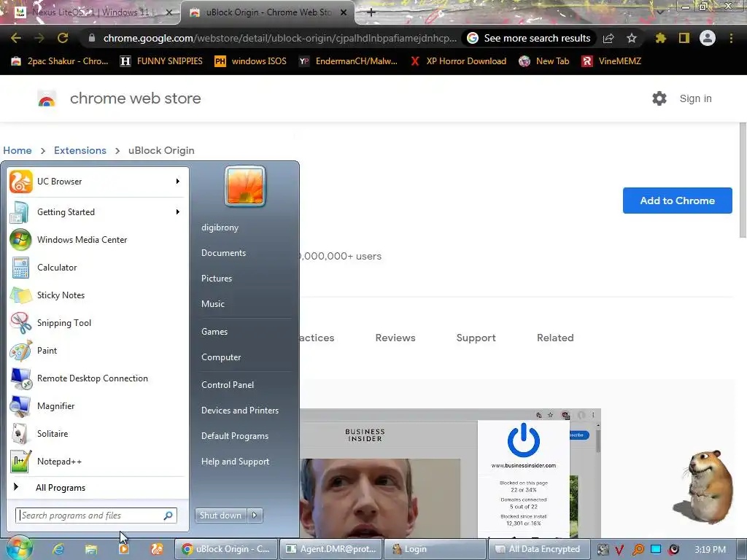This screenshot has width=747, height=560.
Task: Click the Shut down button
Action: click(x=221, y=516)
